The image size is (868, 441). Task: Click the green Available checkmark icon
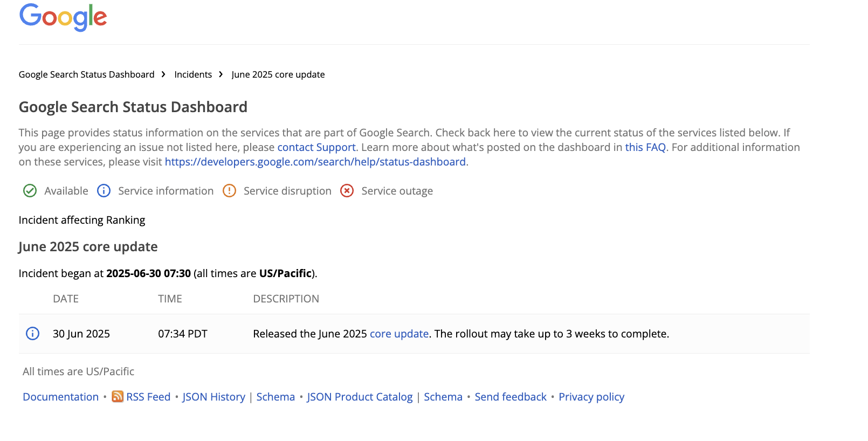[x=30, y=191]
